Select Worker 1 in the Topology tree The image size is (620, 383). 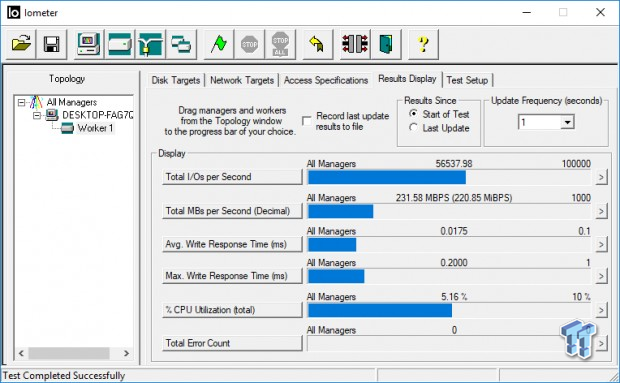[x=95, y=128]
